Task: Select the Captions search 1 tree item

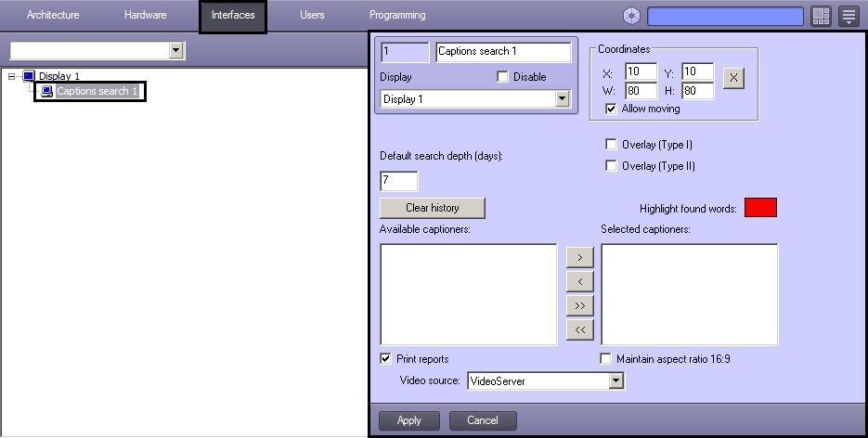Action: (97, 91)
